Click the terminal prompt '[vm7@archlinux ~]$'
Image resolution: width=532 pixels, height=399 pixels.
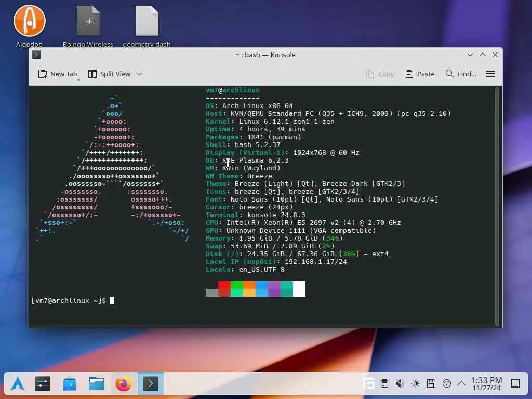point(69,301)
